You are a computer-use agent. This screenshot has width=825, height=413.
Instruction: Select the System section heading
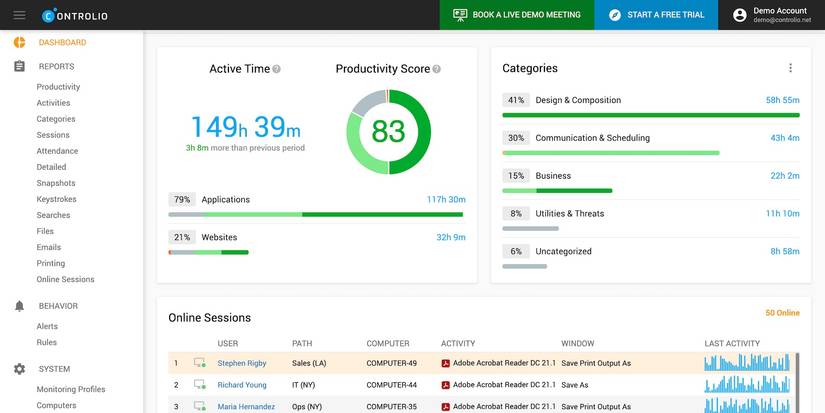tap(54, 369)
